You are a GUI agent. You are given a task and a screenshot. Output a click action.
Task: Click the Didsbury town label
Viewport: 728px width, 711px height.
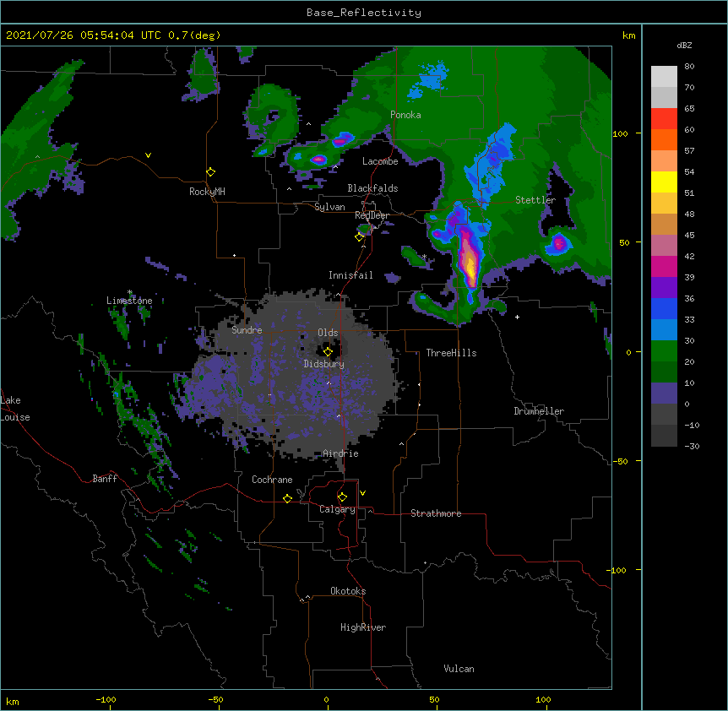[324, 364]
